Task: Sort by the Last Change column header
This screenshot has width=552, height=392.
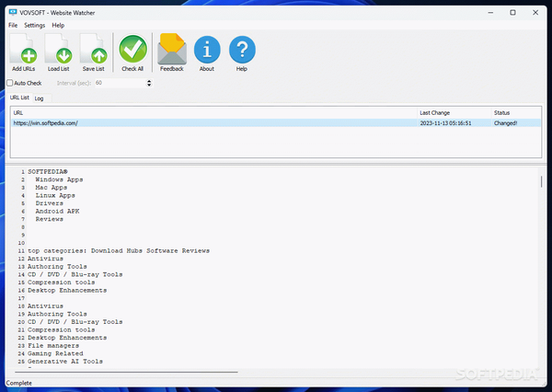Action: (454, 112)
